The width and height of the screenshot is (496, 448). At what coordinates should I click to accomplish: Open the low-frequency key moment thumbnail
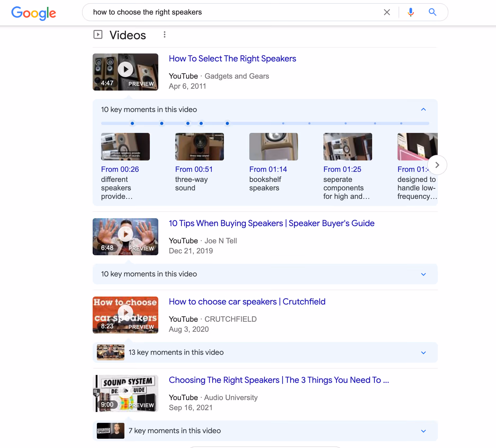click(417, 147)
